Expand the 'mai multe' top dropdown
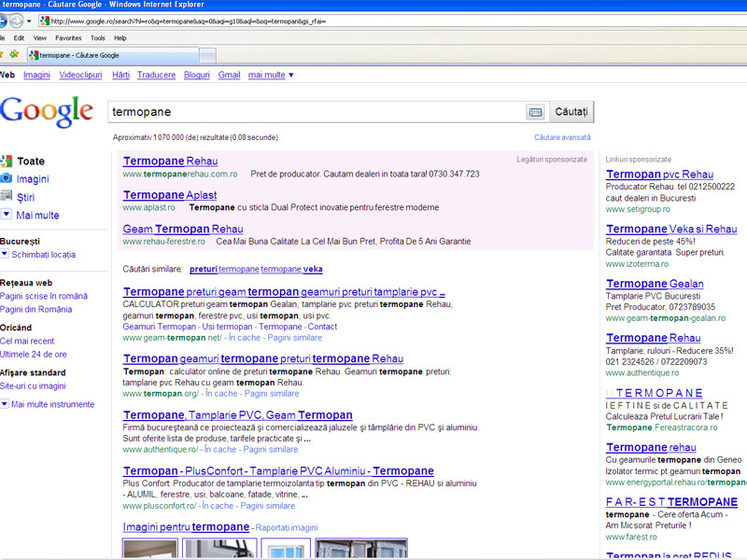Screen dimensions: 747x560 [271, 75]
